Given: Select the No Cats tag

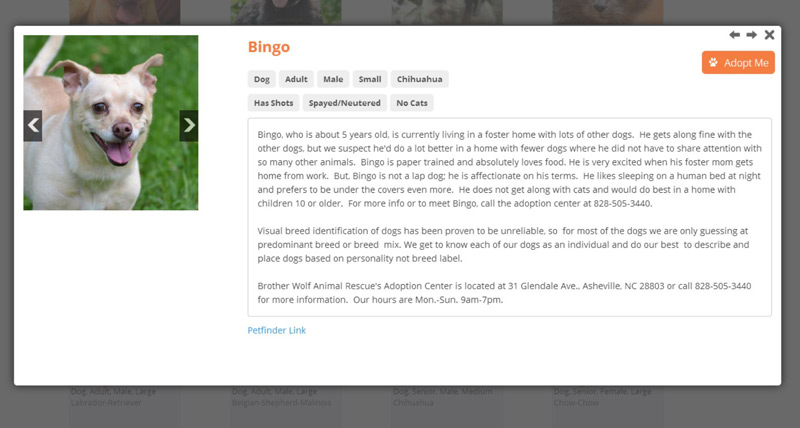Looking at the screenshot, I should pyautogui.click(x=412, y=103).
